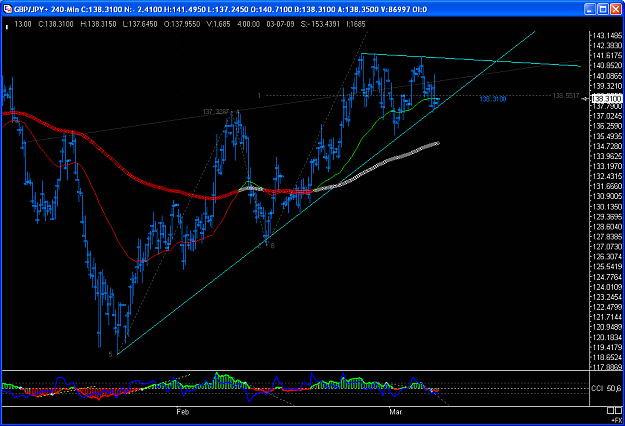Viewport: 625px width, 426px height.
Task: Click the 135.4935 price axis label
Action: pyautogui.click(x=607, y=136)
